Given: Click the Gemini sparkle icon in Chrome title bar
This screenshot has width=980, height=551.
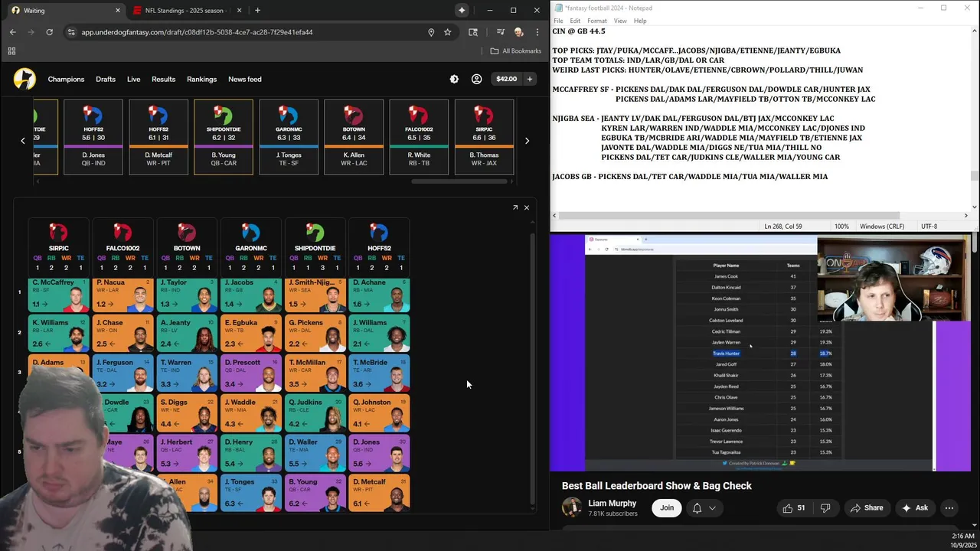Looking at the screenshot, I should 462,10.
